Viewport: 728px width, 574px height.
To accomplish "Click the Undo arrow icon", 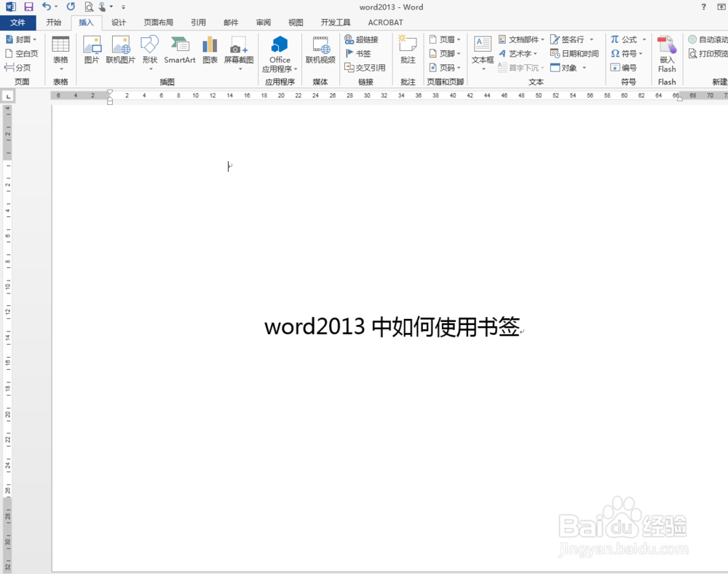I will click(x=46, y=7).
